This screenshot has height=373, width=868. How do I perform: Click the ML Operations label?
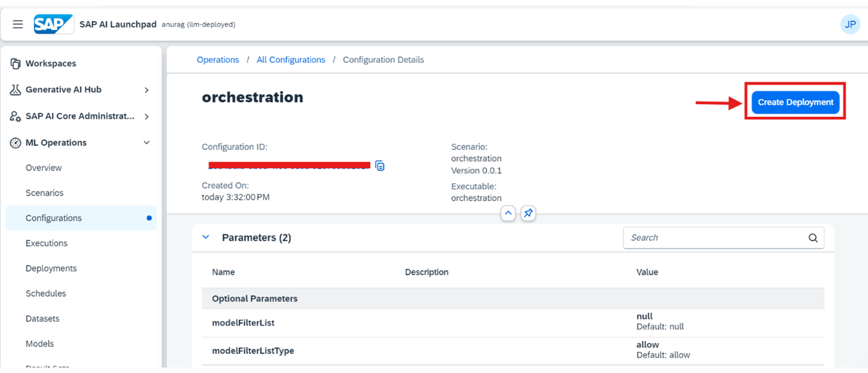click(56, 143)
